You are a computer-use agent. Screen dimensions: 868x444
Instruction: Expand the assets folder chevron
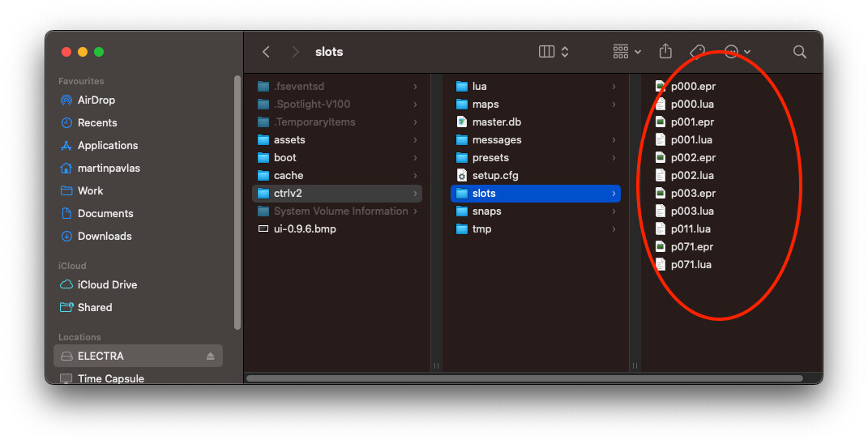(415, 140)
